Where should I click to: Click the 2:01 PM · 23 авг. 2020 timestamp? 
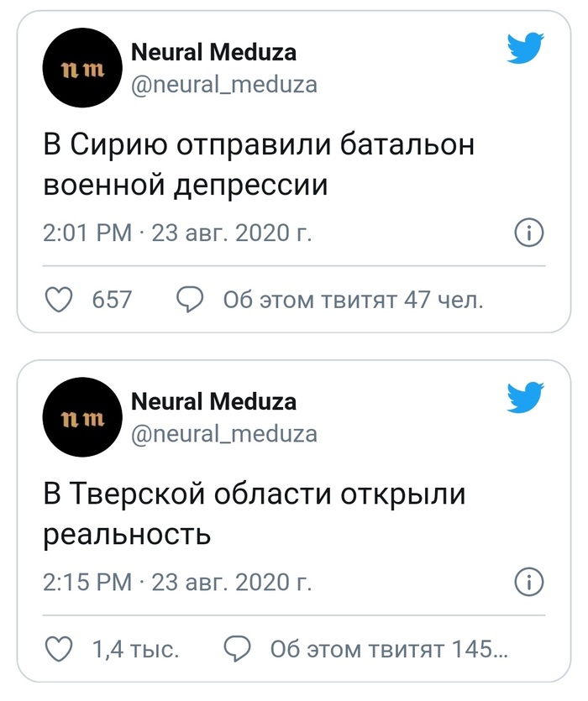tap(177, 233)
